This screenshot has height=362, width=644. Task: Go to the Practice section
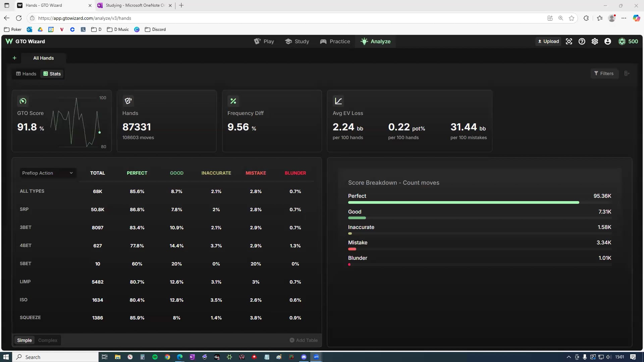click(335, 41)
